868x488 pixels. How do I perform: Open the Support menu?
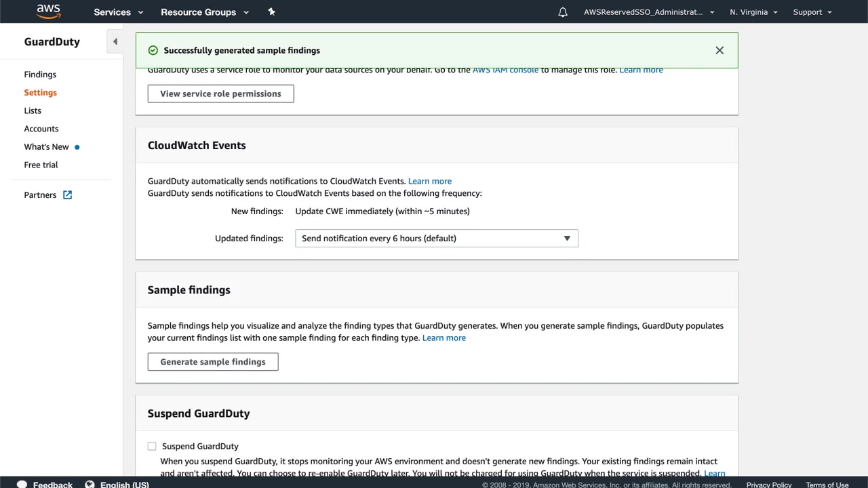pyautogui.click(x=812, y=12)
